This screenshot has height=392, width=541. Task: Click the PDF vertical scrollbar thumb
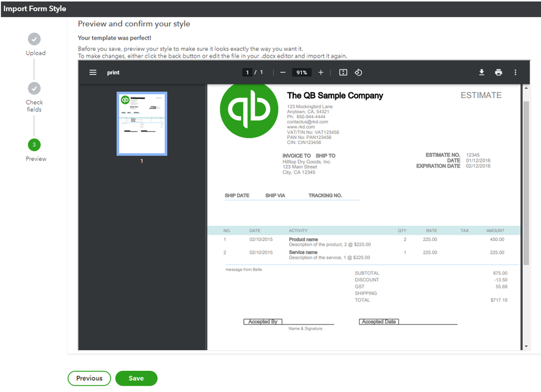pos(526,183)
